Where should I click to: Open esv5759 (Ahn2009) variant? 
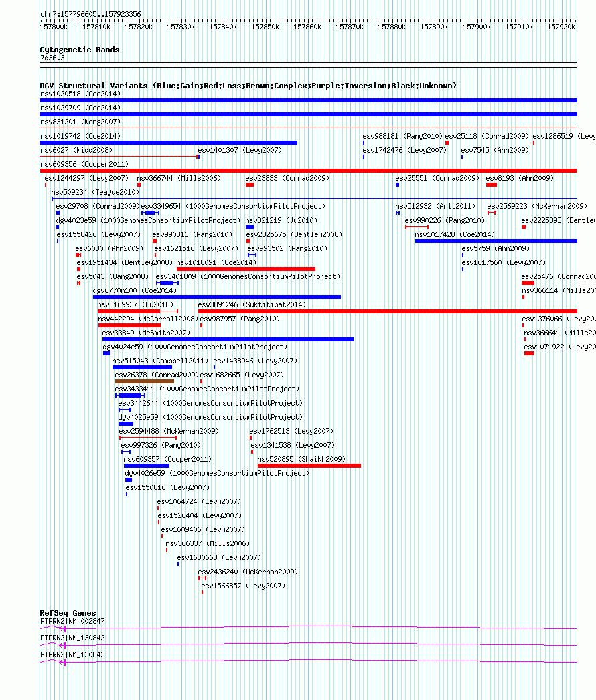(496, 248)
